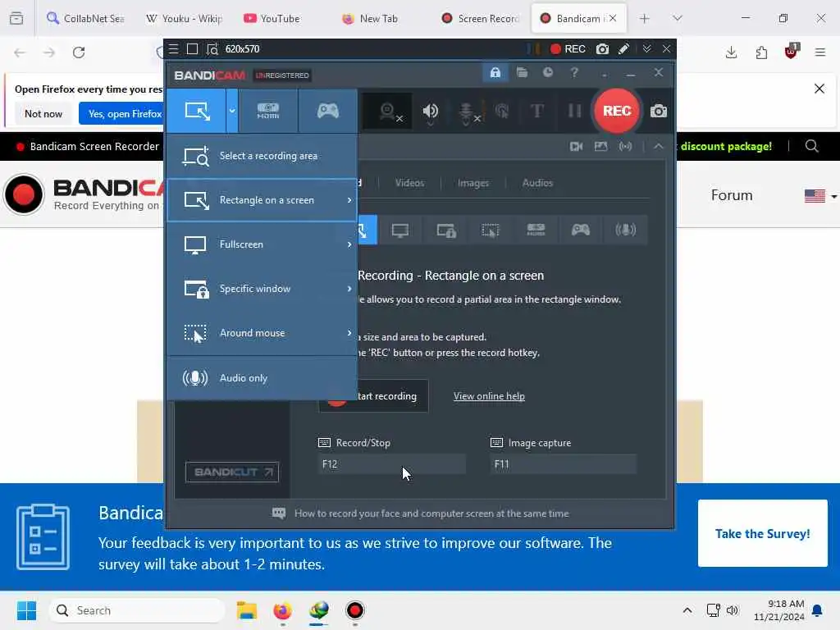The height and width of the screenshot is (630, 840).
Task: Expand the Around mouse submenu arrow
Action: pos(349,333)
